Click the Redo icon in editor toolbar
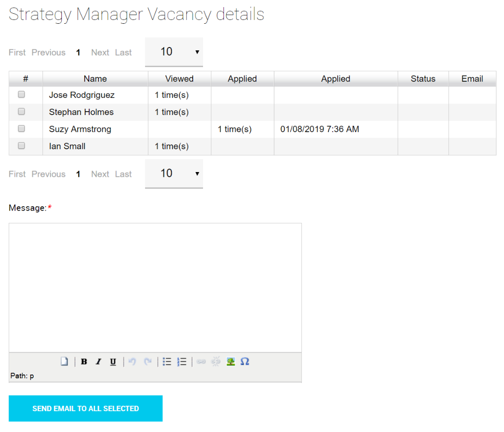 147,361
